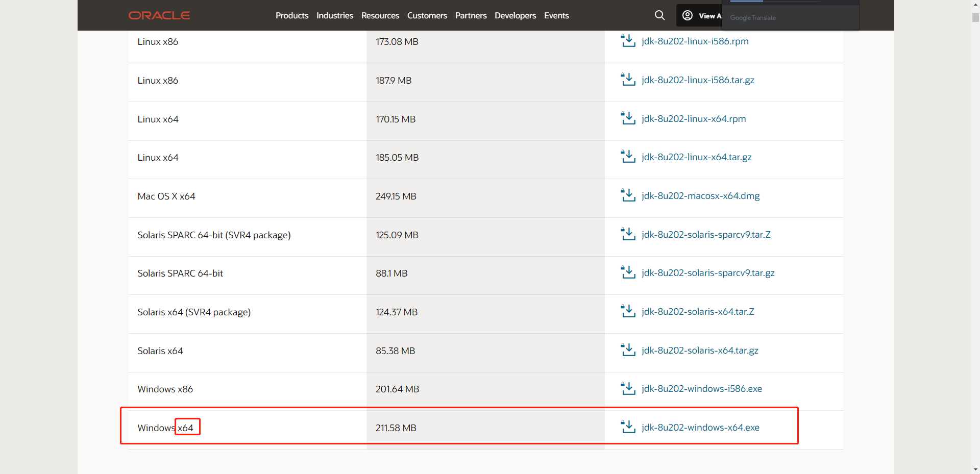Open the Events menu
The image size is (980, 474).
556,15
